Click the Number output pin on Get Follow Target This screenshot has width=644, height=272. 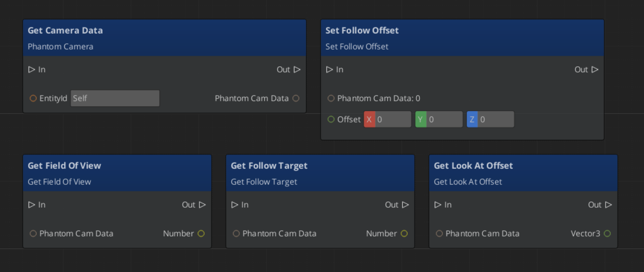click(x=404, y=234)
